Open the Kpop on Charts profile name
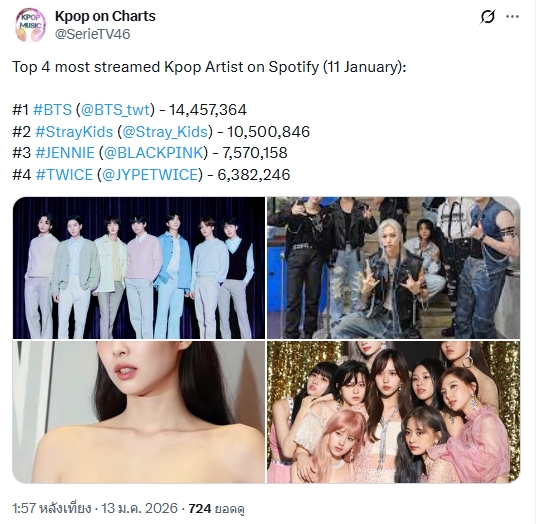The height and width of the screenshot is (524, 537). coord(105,16)
